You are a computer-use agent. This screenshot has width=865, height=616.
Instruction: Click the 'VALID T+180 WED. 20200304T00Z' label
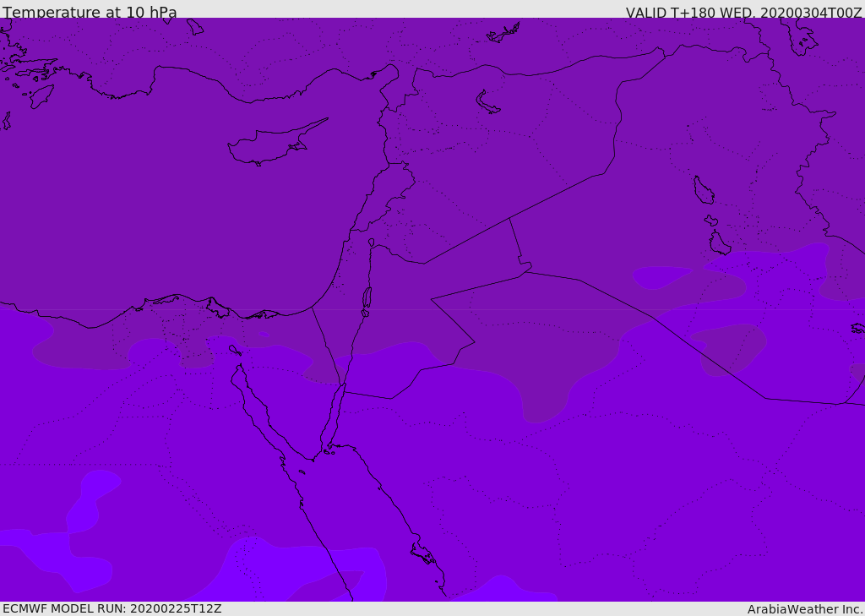743,12
